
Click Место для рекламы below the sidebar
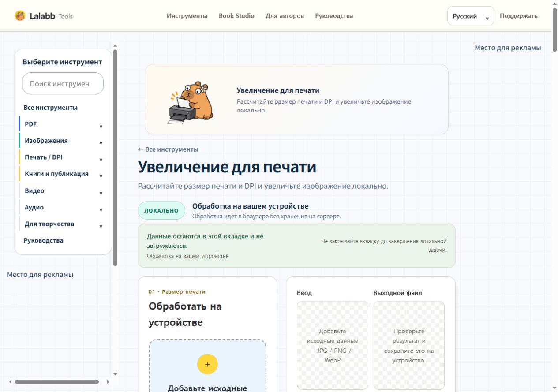[40, 275]
